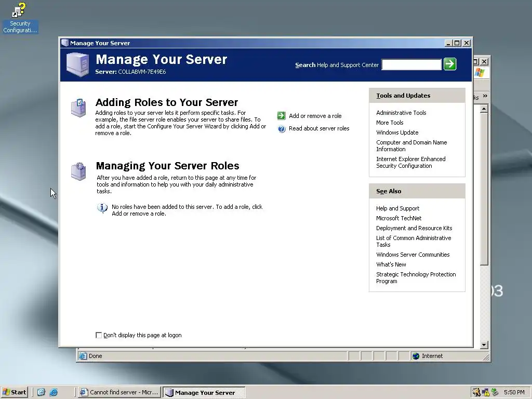Screen dimensions: 532x399
Task: Click the server tower icon in header
Action: 78,64
